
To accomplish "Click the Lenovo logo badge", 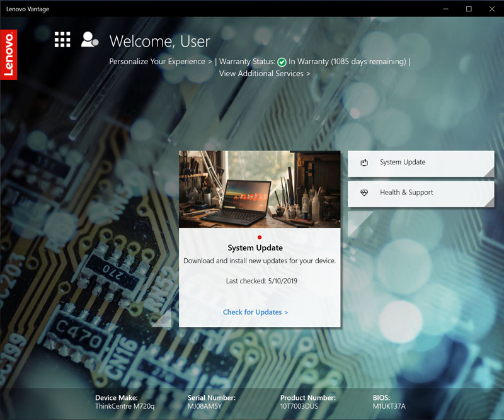I will (9, 55).
